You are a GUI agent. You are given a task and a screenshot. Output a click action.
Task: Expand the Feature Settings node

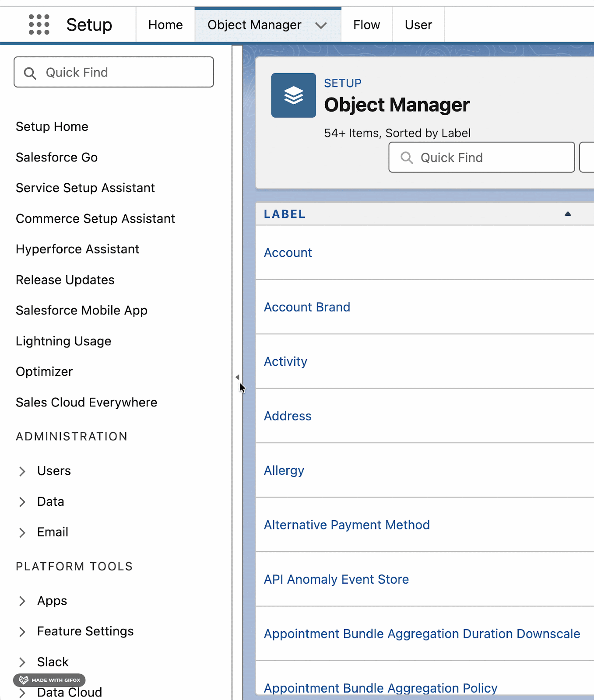click(x=22, y=632)
